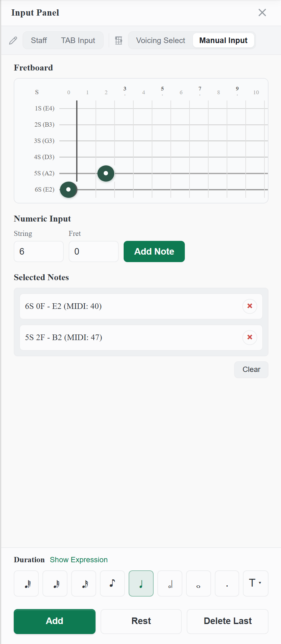Image resolution: width=281 pixels, height=644 pixels.
Task: Switch to the Voicing Select tab
Action: coord(160,41)
